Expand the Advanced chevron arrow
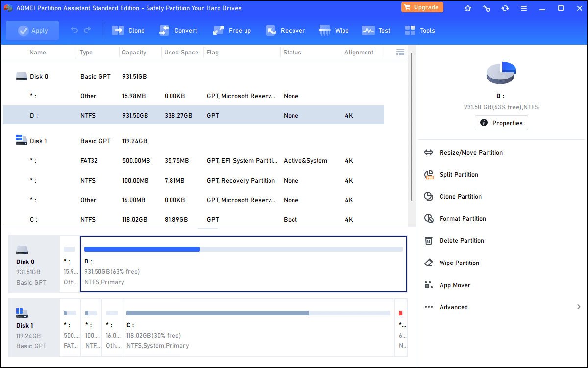The height and width of the screenshot is (368, 588). (579, 307)
